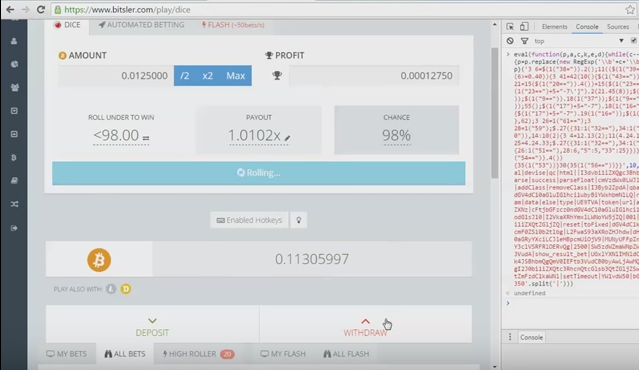
Task: Open DevTools Elements tab
Action: pyautogui.click(x=554, y=26)
